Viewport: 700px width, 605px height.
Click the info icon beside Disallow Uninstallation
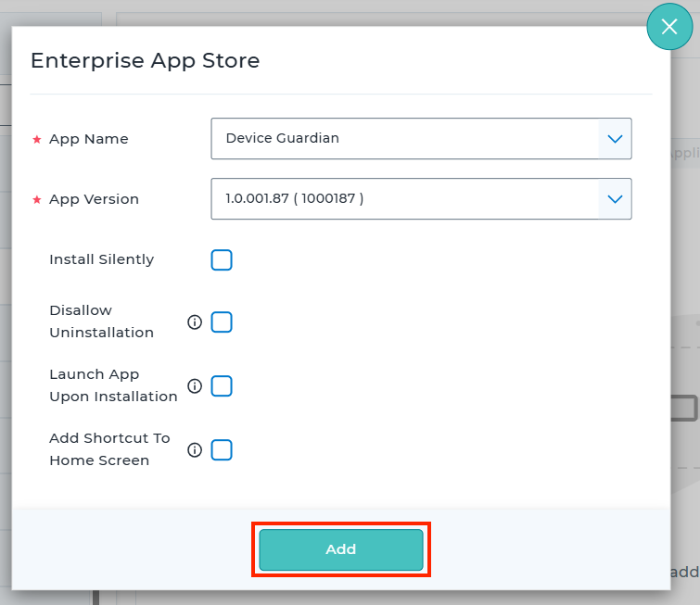(x=195, y=322)
